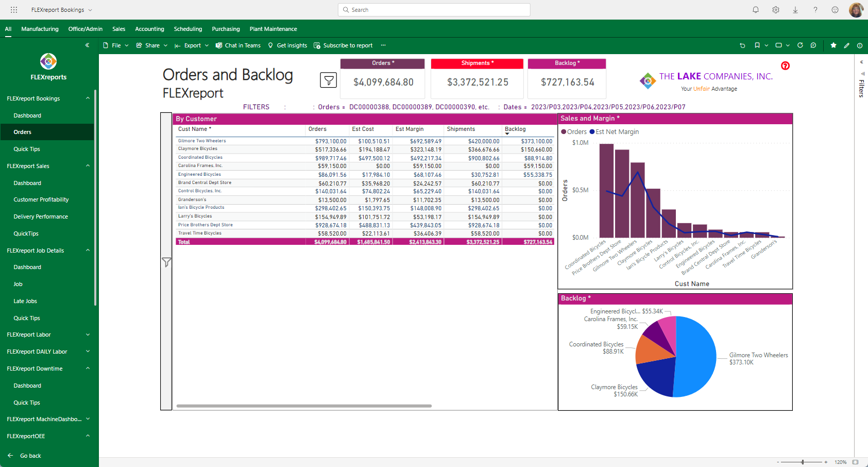The image size is (868, 467).
Task: Click the Est Net Margin legend item
Action: point(614,132)
